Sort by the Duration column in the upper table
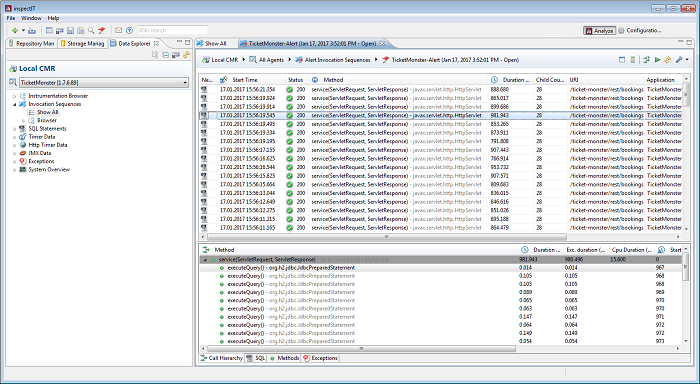The image size is (700, 384). [511, 80]
